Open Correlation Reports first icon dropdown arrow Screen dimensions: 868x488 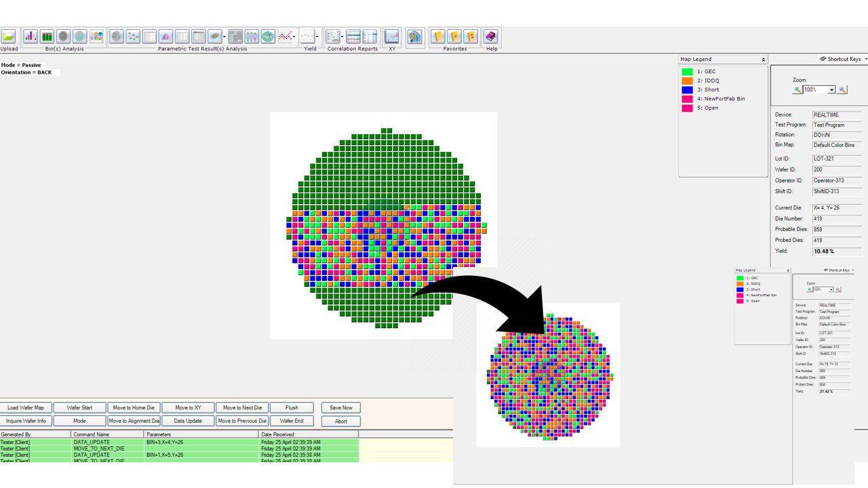click(x=342, y=37)
